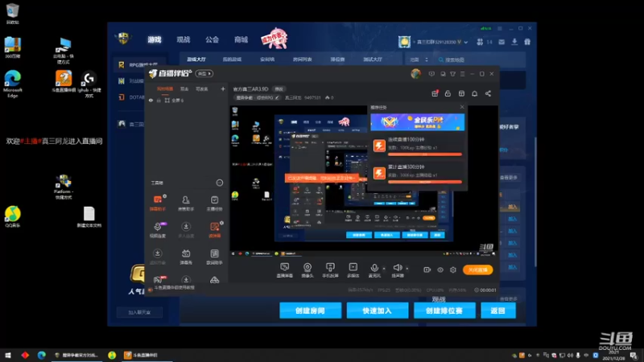Open the room shop icon near bell

461,93
